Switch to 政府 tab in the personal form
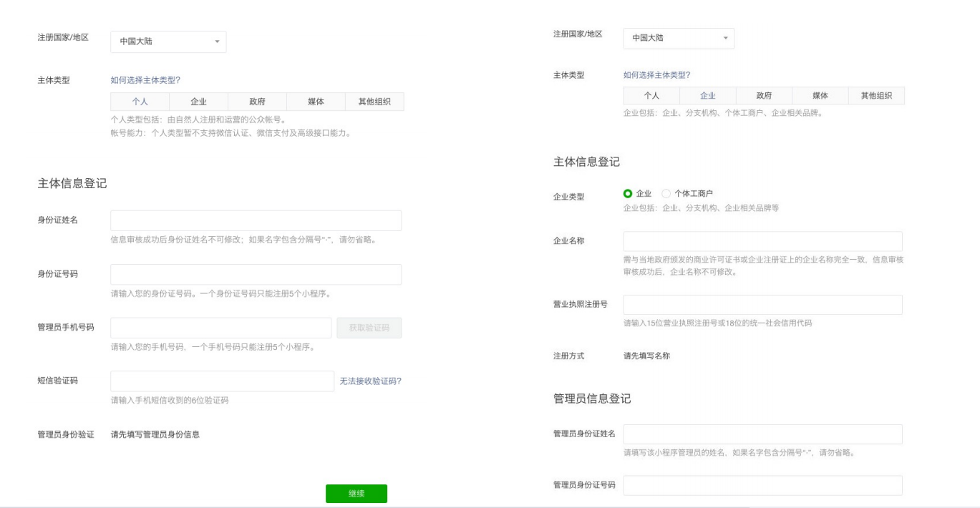 (257, 102)
